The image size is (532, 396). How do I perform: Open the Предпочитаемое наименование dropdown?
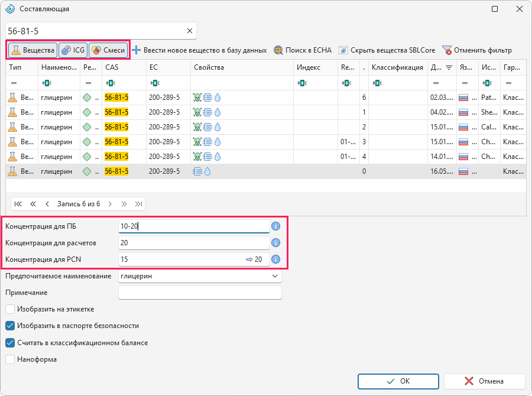coord(275,276)
